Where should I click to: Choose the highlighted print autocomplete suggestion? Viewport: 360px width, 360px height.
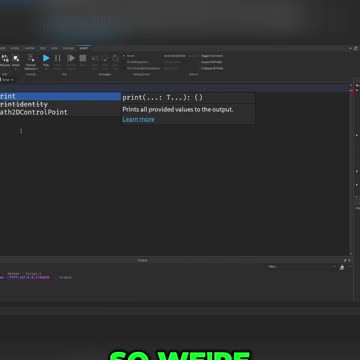[x=60, y=96]
